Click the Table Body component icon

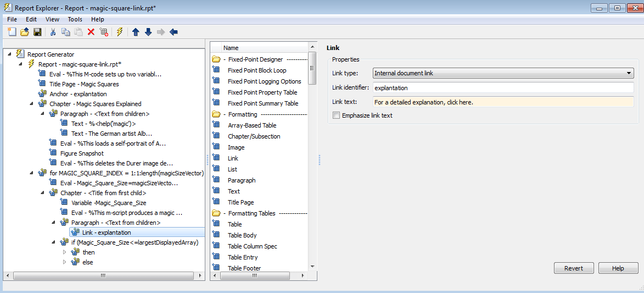[x=216, y=235]
